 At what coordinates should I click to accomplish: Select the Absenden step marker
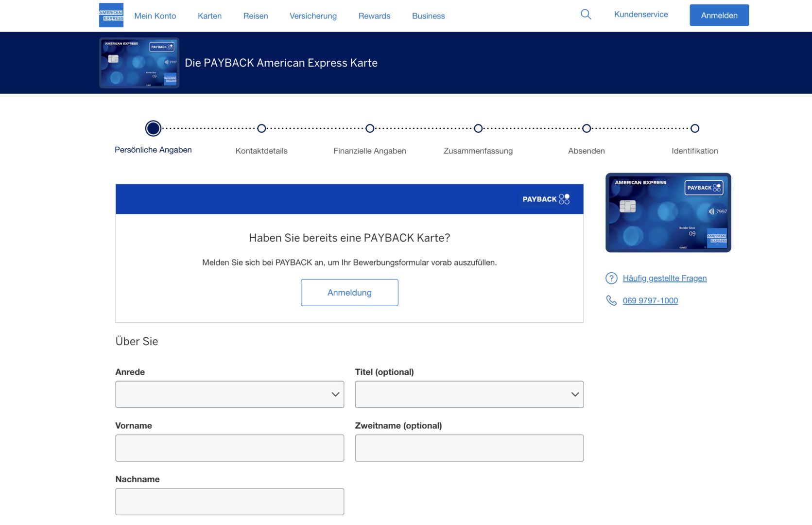click(x=587, y=128)
